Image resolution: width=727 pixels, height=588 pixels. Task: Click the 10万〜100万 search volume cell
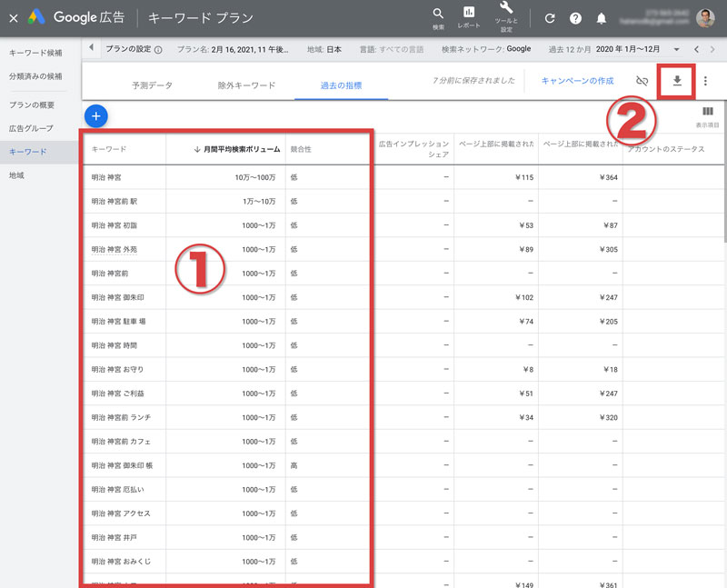[255, 177]
